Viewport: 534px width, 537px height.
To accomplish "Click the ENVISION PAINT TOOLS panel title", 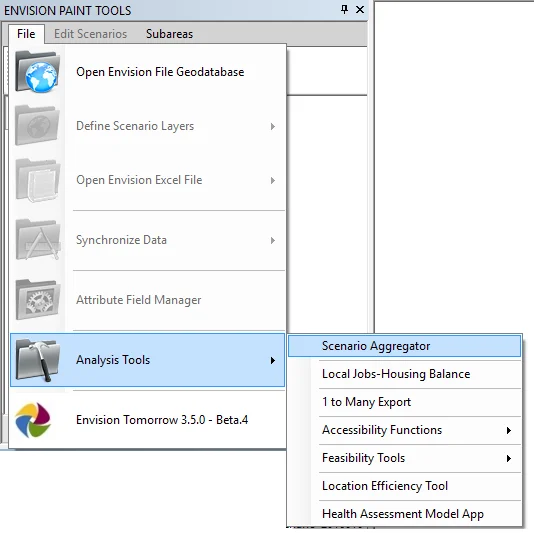I will (67, 11).
